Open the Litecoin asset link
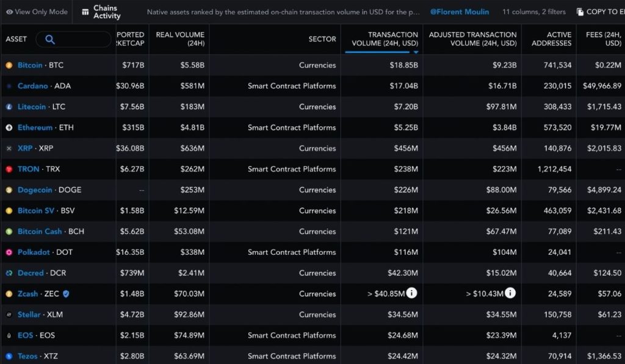625x364 pixels. click(32, 107)
